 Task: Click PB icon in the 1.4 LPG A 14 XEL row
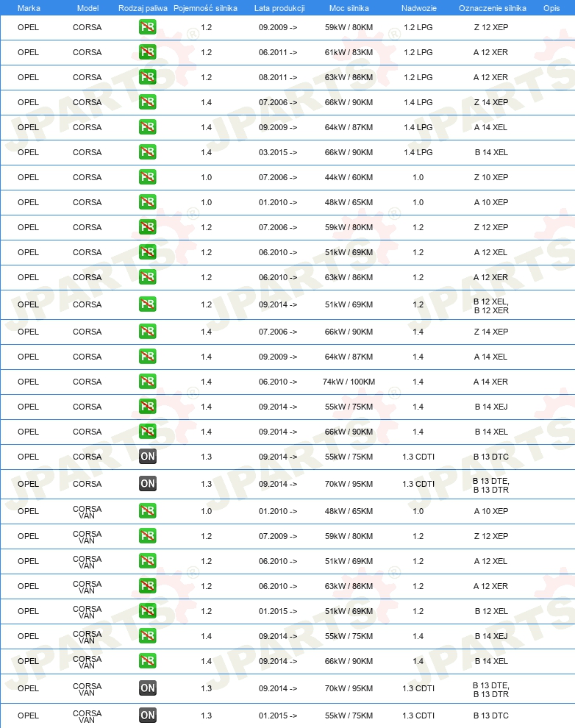(148, 127)
